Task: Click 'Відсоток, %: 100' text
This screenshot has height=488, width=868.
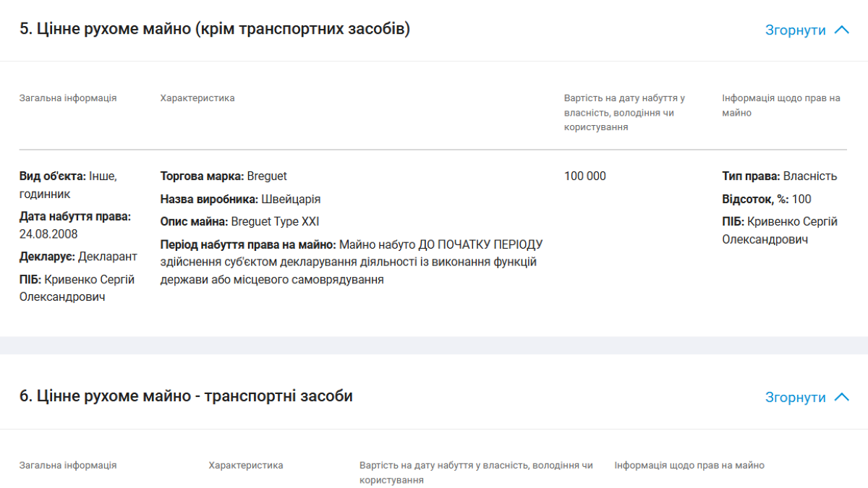Action: pyautogui.click(x=767, y=199)
